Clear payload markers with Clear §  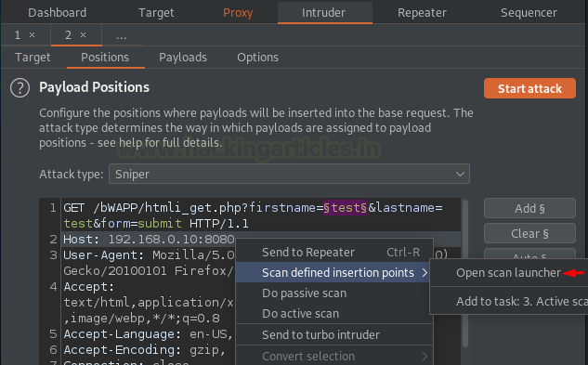pos(529,233)
